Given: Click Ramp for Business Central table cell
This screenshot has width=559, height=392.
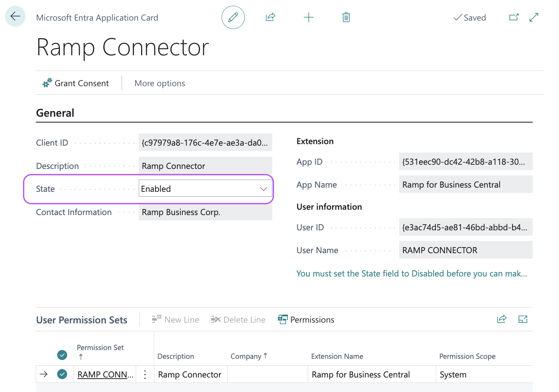Looking at the screenshot, I should [372, 374].
